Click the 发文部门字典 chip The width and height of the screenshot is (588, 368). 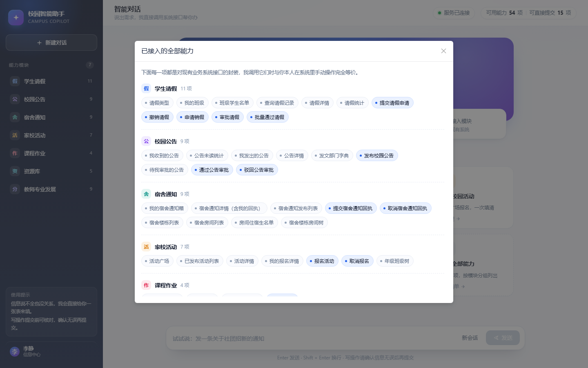(332, 156)
